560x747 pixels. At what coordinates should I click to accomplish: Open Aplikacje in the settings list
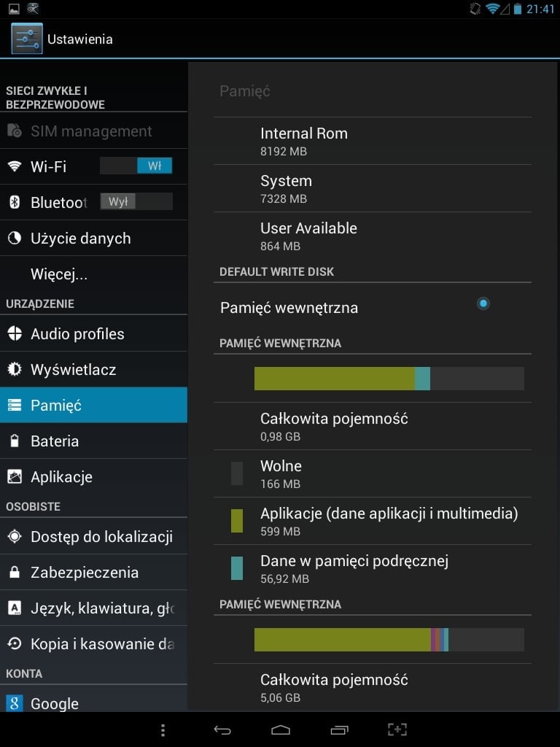[94, 476]
